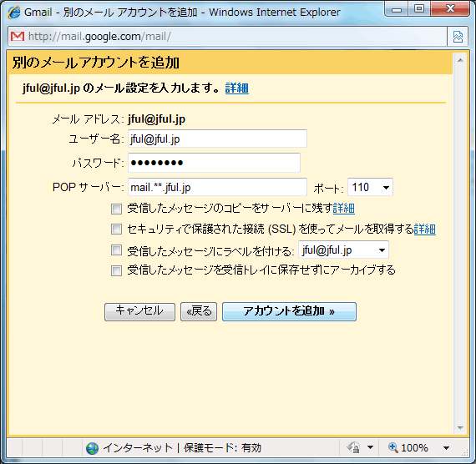Image resolution: width=476 pixels, height=464 pixels.
Task: Click the POP server input field
Action: point(217,187)
